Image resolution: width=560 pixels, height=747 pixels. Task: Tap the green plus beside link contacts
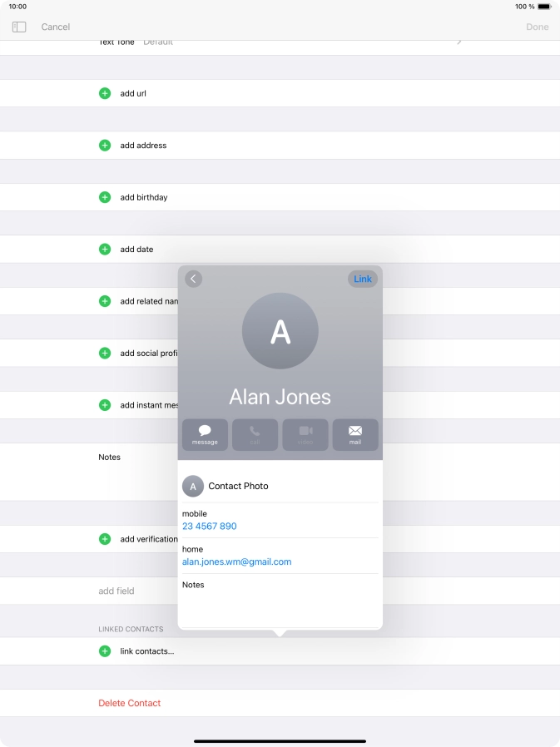pos(105,651)
